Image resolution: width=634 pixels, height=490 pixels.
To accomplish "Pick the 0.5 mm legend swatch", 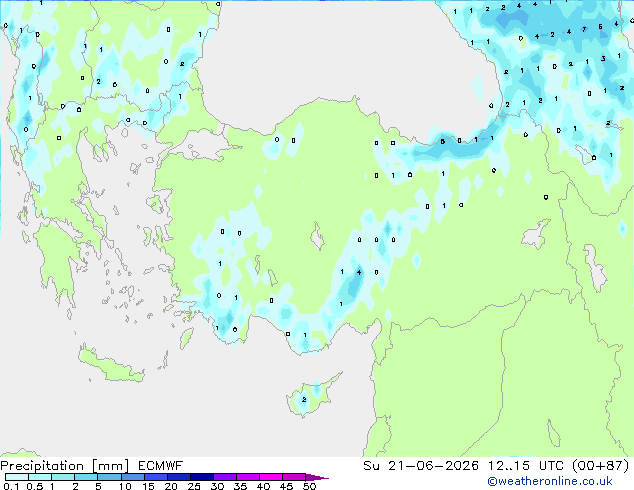I will click(40, 477).
